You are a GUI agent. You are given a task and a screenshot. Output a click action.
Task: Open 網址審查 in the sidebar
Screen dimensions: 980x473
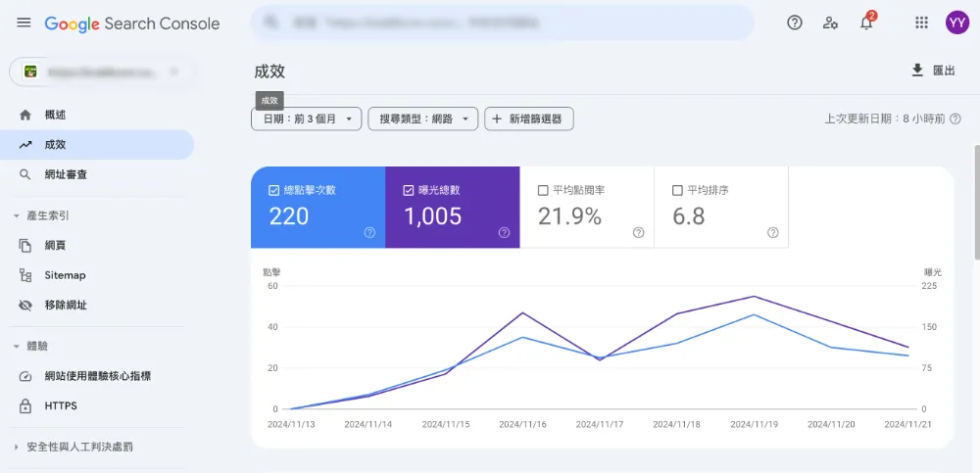[x=66, y=174]
